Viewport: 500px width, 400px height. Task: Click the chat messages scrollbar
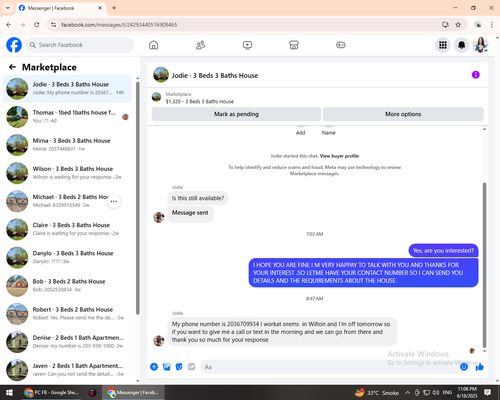484,265
